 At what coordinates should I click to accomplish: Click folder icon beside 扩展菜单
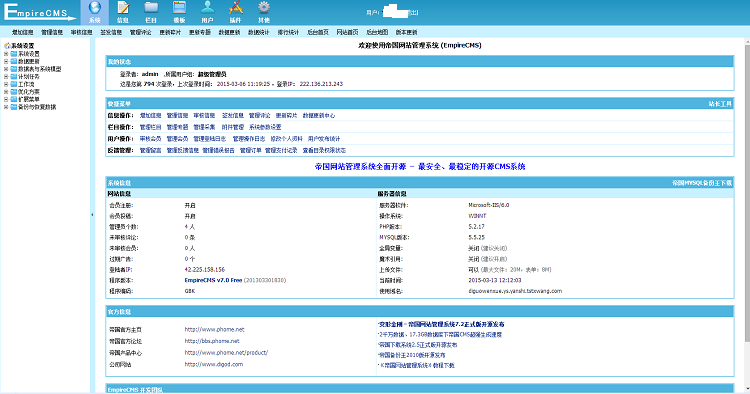14,99
